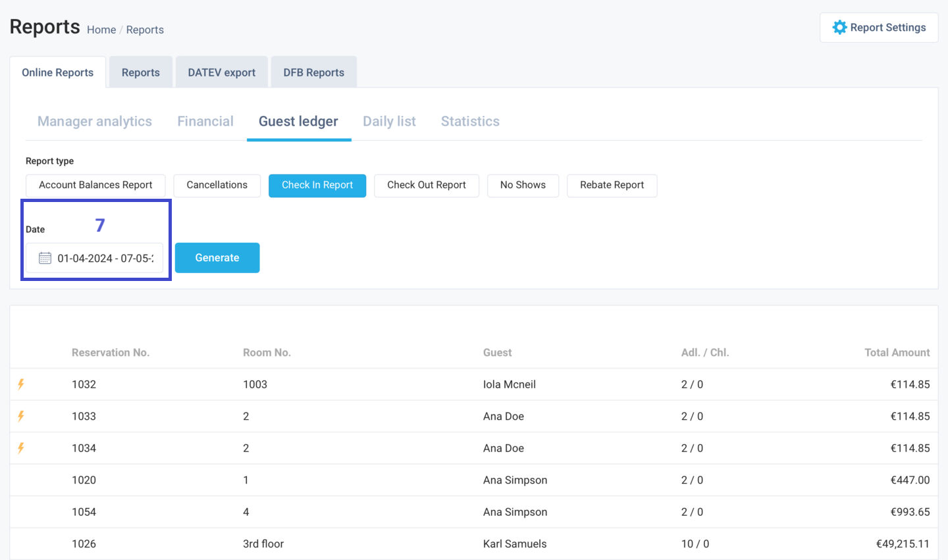Switch to the Financial report tab
Screen dimensions: 948x560
205,121
